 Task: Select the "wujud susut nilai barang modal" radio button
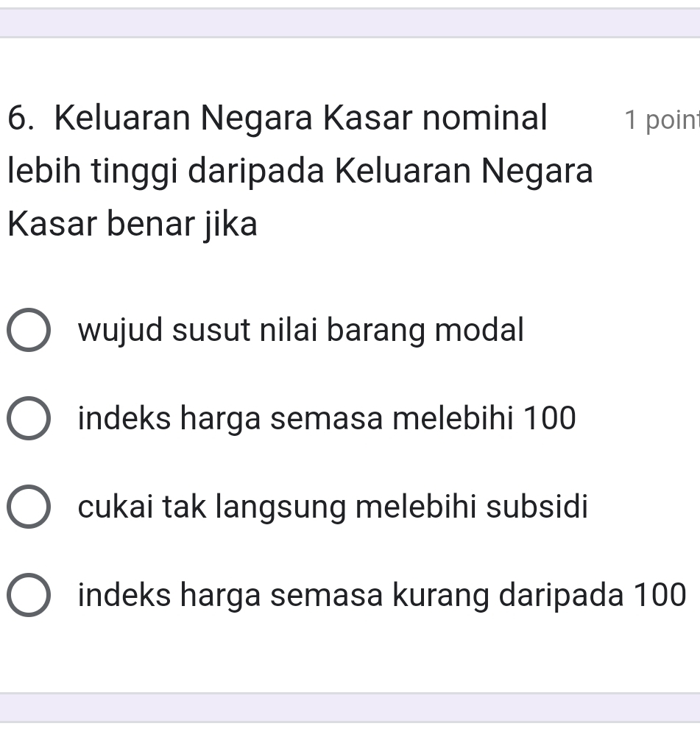click(29, 331)
